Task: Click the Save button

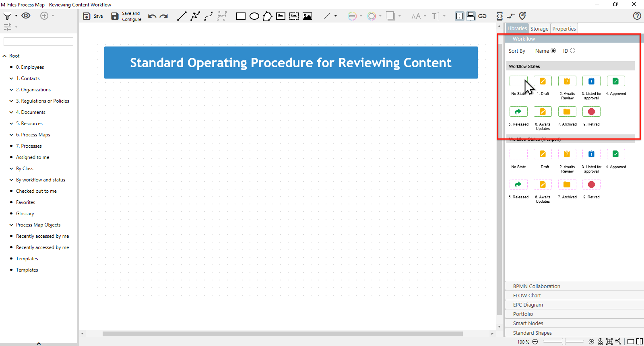Action: pyautogui.click(x=93, y=16)
